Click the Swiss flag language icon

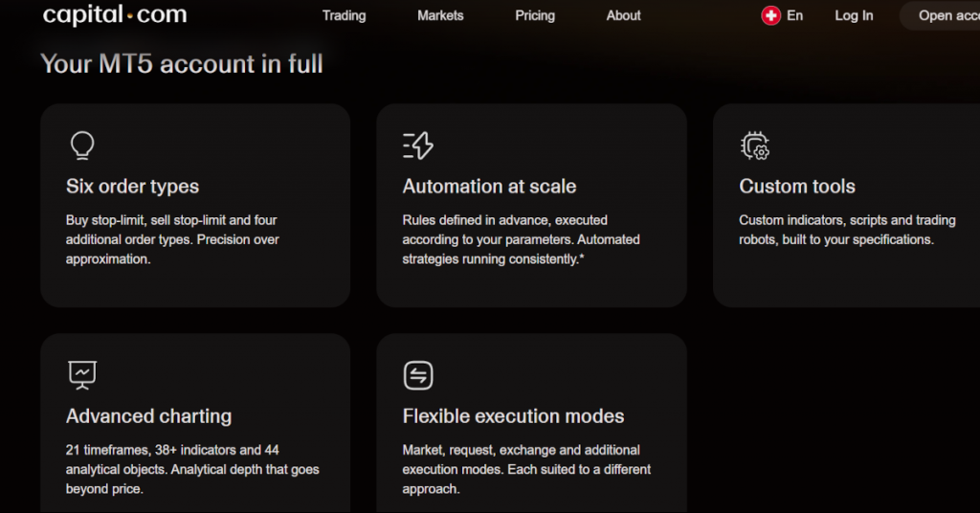pyautogui.click(x=770, y=15)
